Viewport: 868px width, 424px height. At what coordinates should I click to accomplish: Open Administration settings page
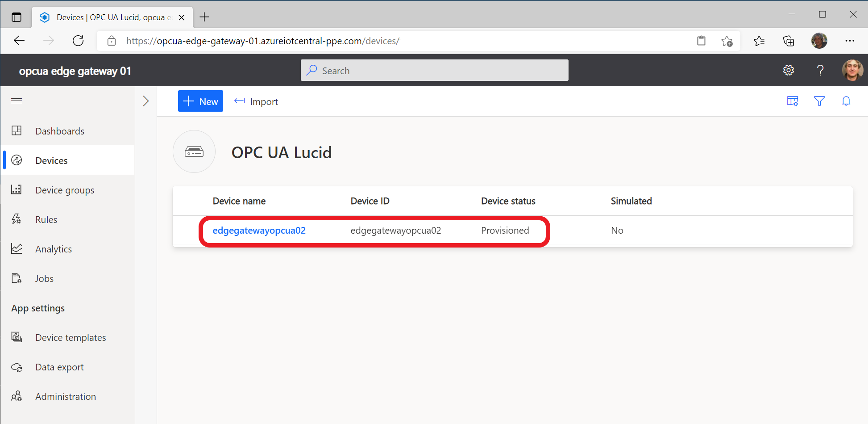tap(67, 396)
